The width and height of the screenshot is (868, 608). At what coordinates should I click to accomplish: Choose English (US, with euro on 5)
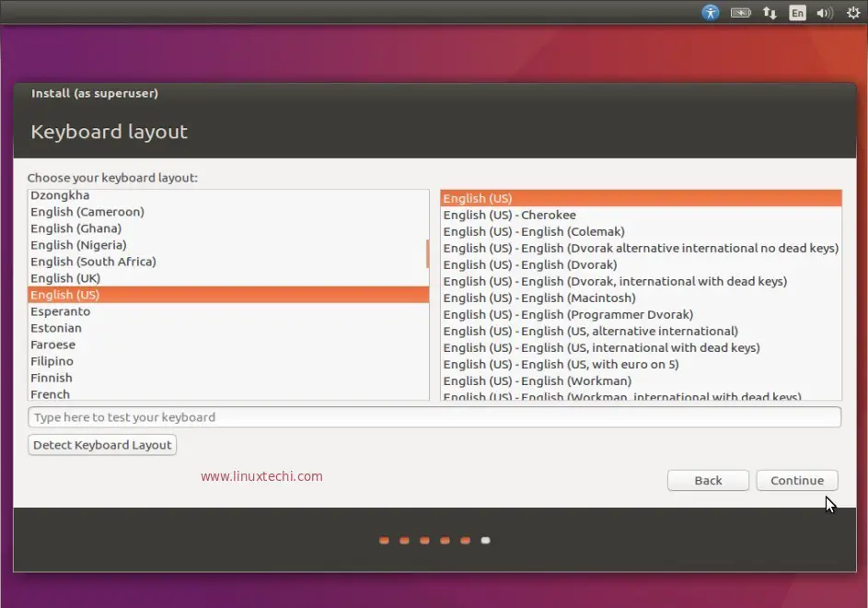pyautogui.click(x=641, y=365)
